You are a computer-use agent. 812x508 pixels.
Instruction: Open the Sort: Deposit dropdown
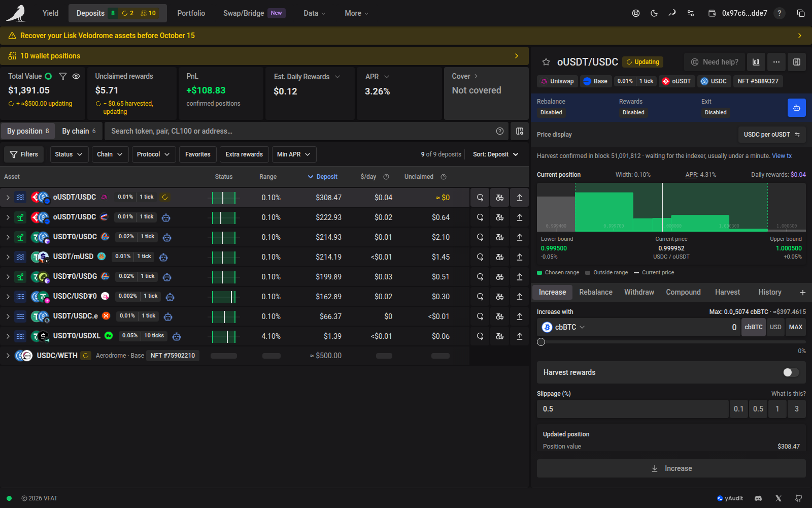coord(496,154)
